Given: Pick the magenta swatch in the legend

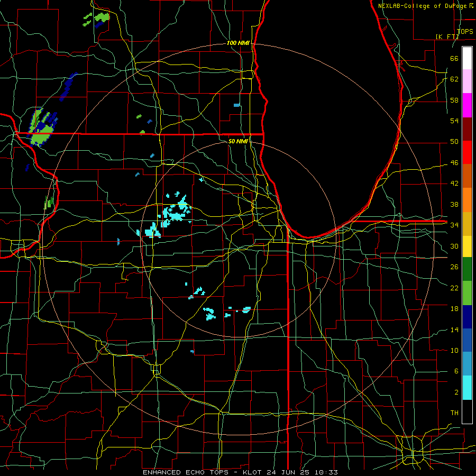Looking at the screenshot, I should [x=467, y=105].
